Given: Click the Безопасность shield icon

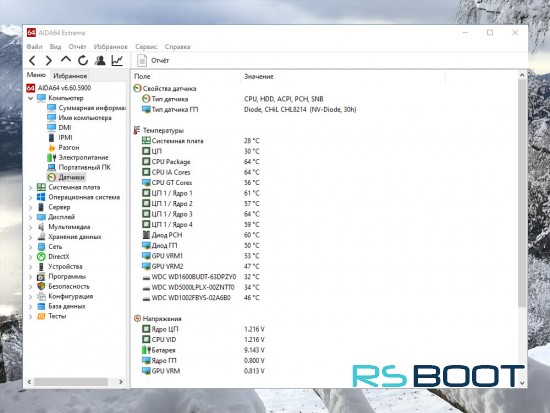Looking at the screenshot, I should point(41,286).
